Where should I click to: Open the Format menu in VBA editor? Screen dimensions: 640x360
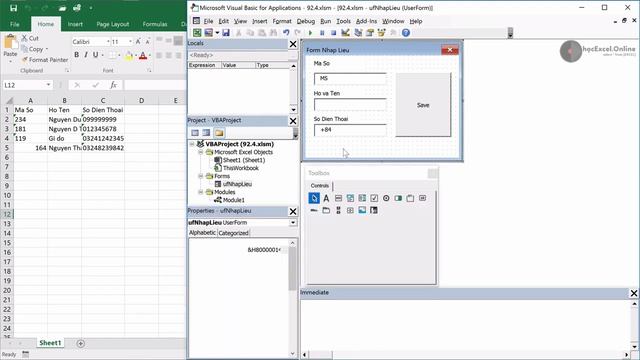(x=282, y=21)
